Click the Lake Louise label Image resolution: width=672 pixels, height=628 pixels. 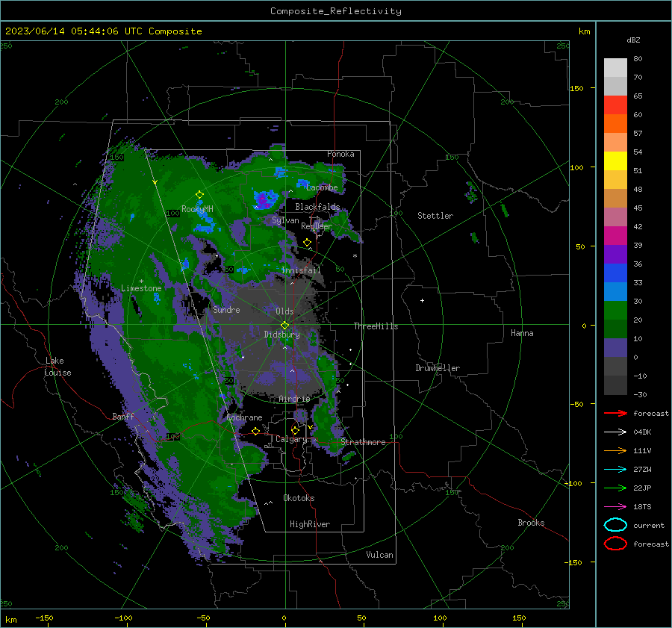click(57, 367)
